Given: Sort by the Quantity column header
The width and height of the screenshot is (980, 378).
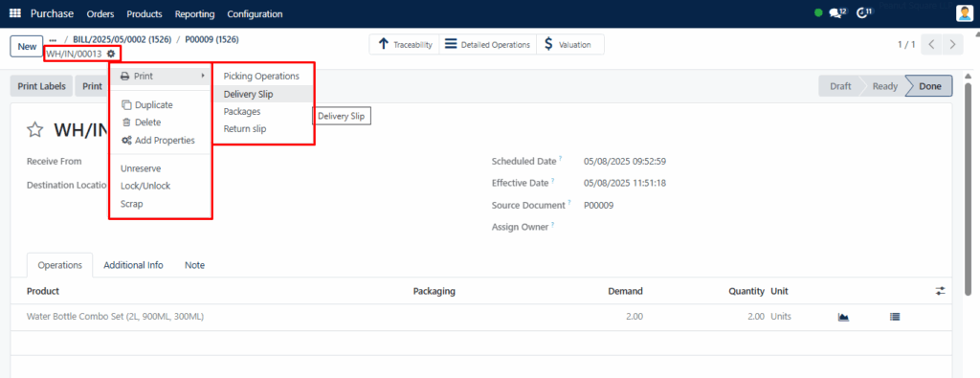Looking at the screenshot, I should pyautogui.click(x=746, y=291).
